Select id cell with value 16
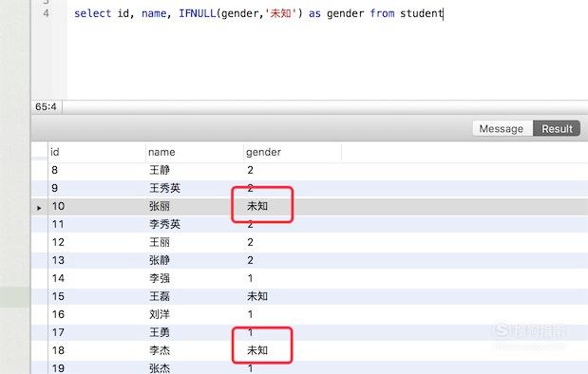The height and width of the screenshot is (374, 588). point(58,314)
